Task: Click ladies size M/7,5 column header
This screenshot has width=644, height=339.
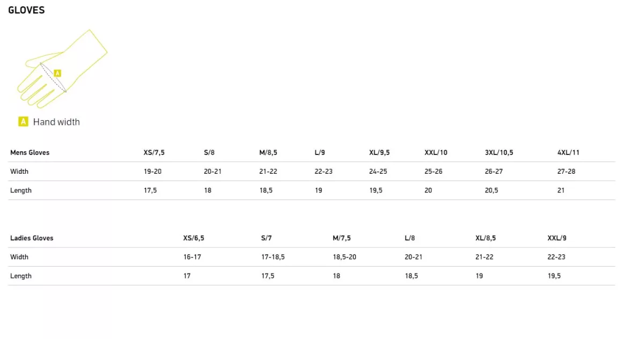Action: tap(341, 238)
